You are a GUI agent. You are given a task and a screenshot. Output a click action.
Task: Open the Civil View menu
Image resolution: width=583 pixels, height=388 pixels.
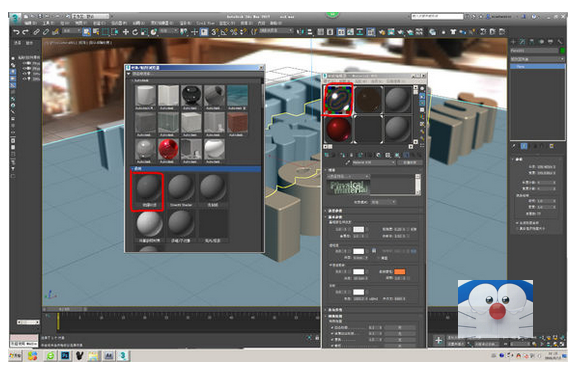(206, 23)
